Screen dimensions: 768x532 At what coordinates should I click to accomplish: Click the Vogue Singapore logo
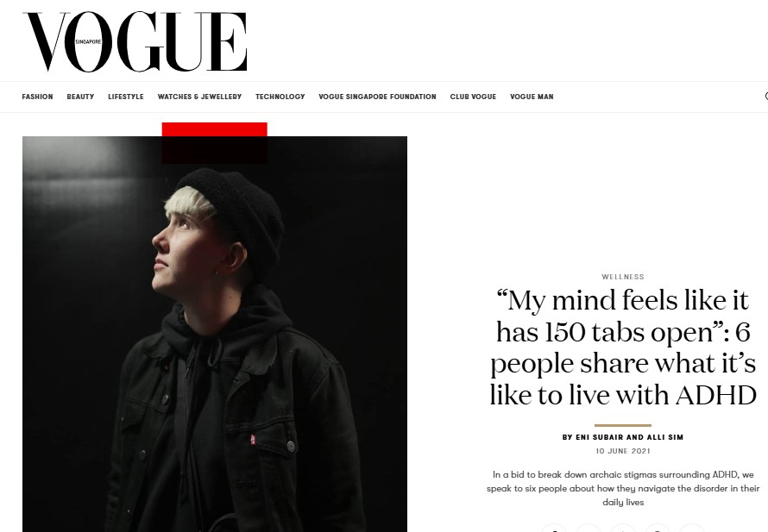pyautogui.click(x=135, y=42)
